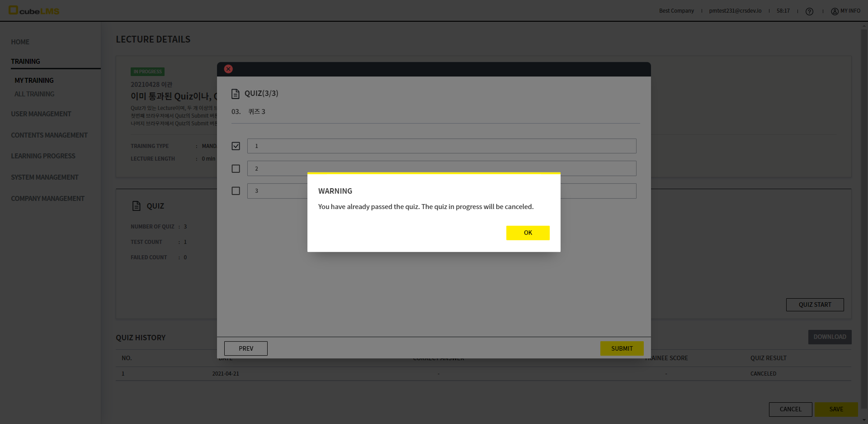868x424 pixels.
Task: Close the quiz popup with red X icon
Action: [228, 69]
